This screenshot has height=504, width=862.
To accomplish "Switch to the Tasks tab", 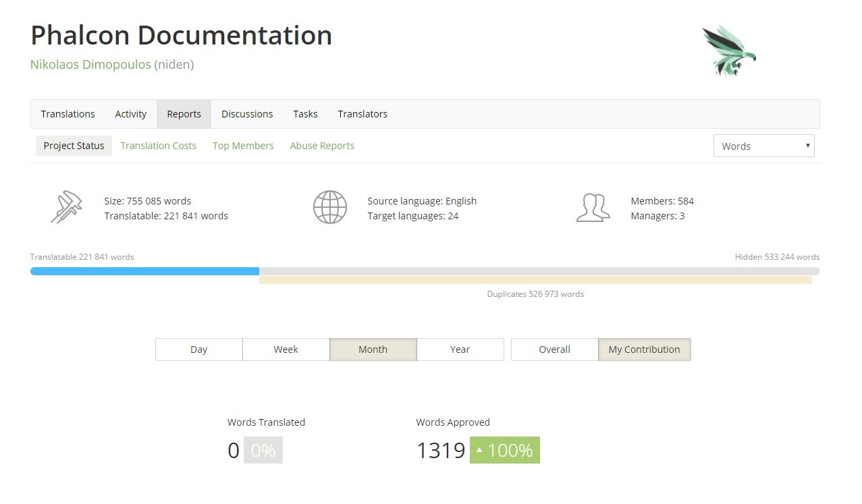I will (305, 114).
